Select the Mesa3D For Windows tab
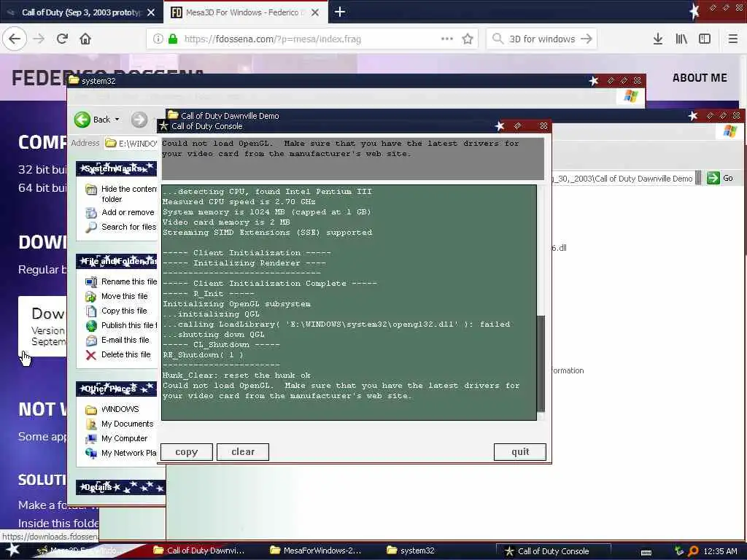 (x=246, y=12)
